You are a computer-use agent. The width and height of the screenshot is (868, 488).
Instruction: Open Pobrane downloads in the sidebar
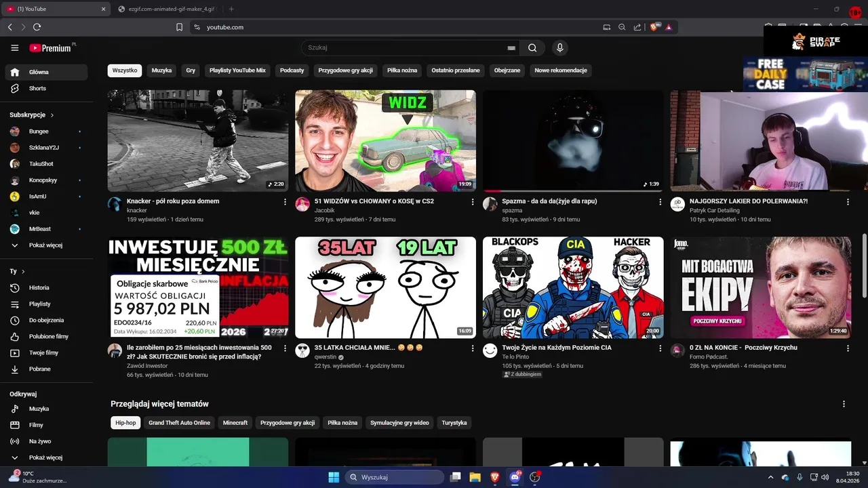[x=46, y=369]
